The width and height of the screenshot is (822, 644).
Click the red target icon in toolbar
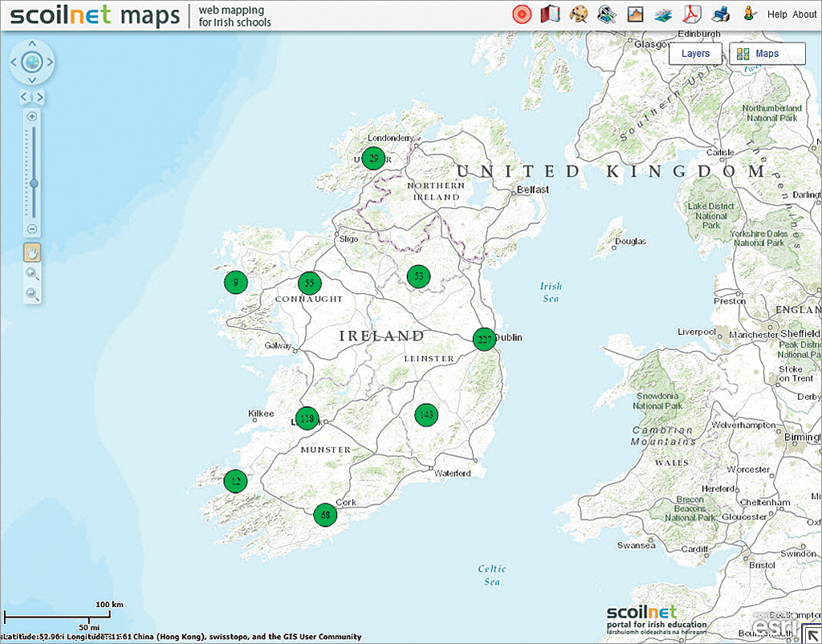coord(522,14)
